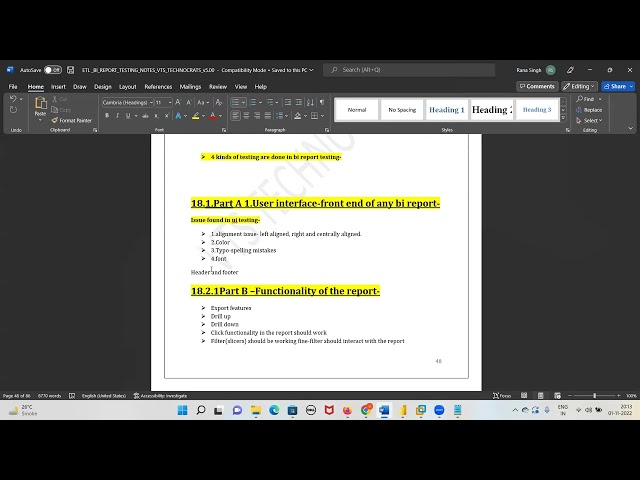The image size is (640, 480).
Task: Center align the text
Action: click(x=246, y=116)
